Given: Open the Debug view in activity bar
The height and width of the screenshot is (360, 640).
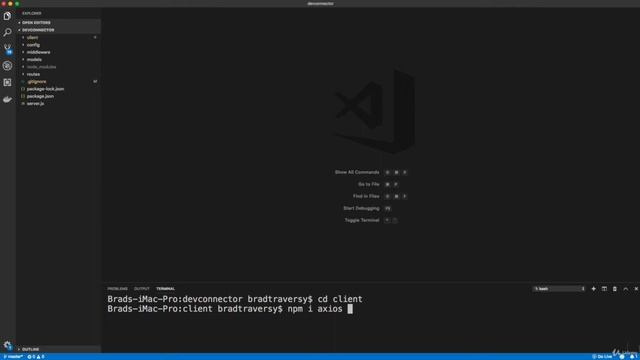Looking at the screenshot, I should [7, 66].
